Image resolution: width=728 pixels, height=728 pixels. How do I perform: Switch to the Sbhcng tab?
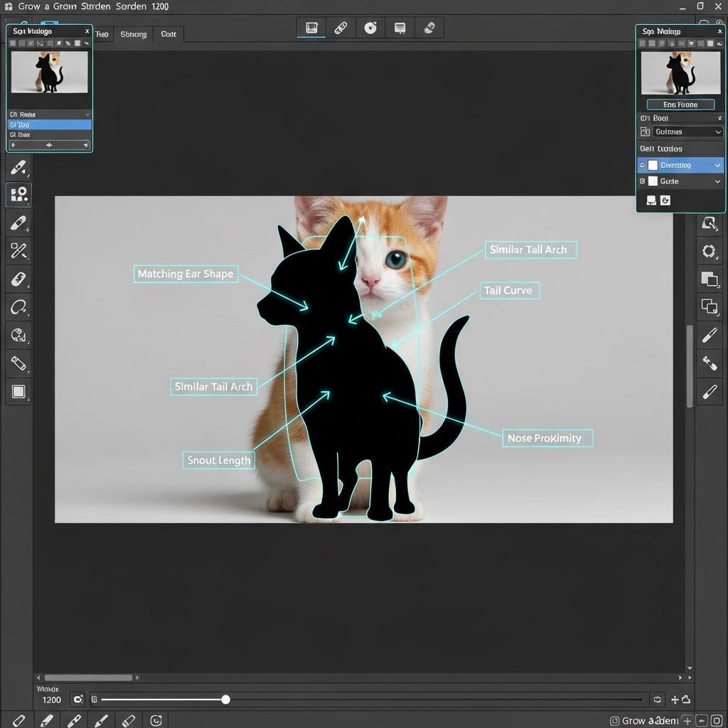coord(134,34)
